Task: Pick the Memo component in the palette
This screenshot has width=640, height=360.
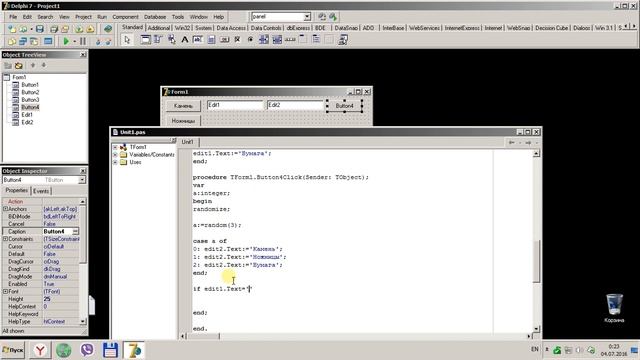Action: pos(211,40)
